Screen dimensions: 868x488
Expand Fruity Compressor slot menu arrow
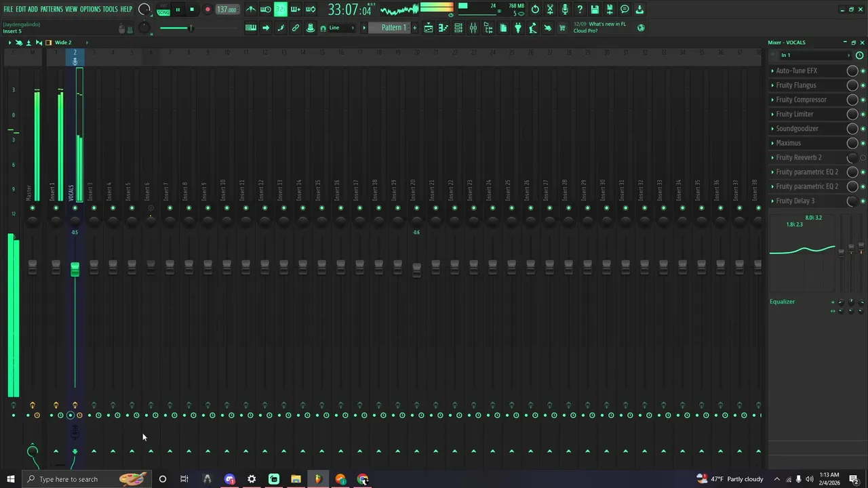pos(772,100)
